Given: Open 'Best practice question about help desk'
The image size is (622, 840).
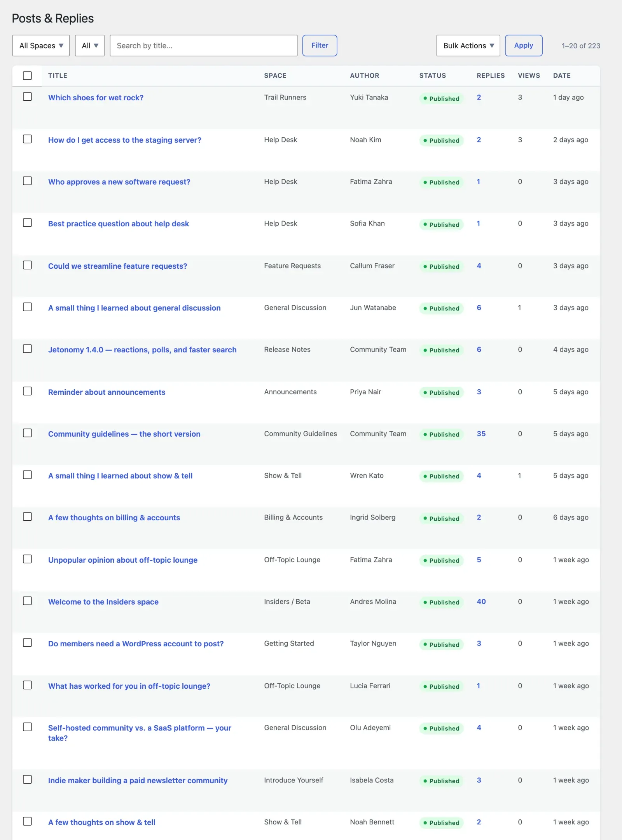Looking at the screenshot, I should tap(119, 224).
